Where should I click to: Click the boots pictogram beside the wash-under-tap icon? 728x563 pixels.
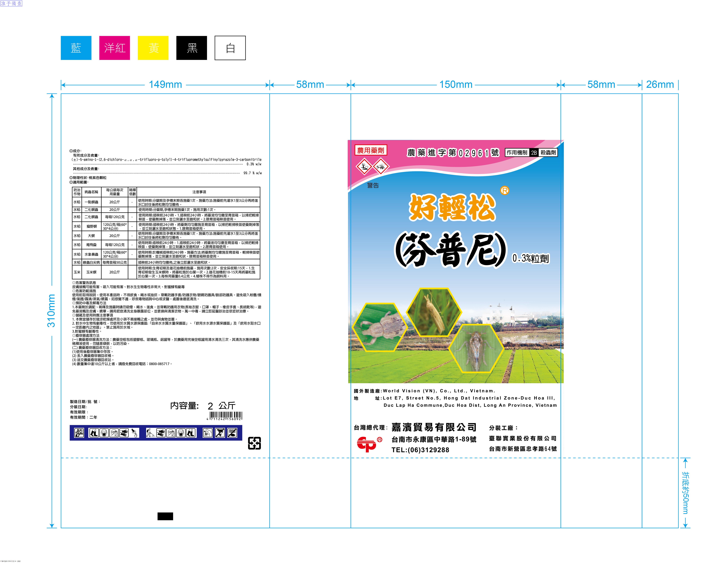(x=191, y=433)
